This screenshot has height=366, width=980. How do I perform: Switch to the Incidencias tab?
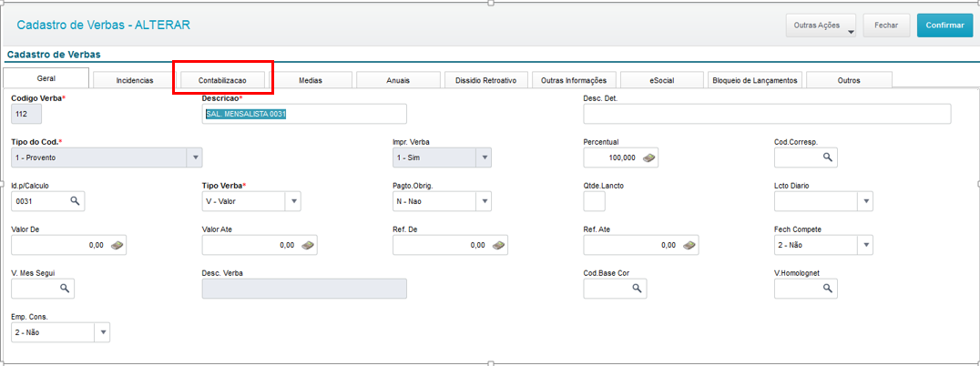[135, 80]
